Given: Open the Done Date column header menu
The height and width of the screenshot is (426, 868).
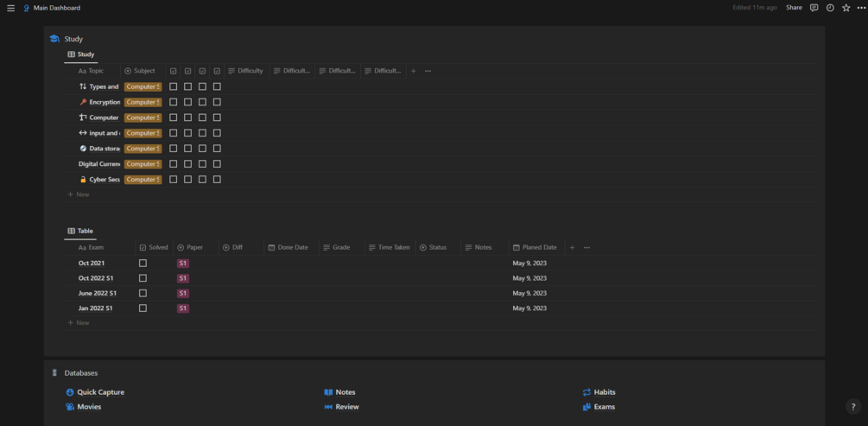Looking at the screenshot, I should tap(292, 248).
